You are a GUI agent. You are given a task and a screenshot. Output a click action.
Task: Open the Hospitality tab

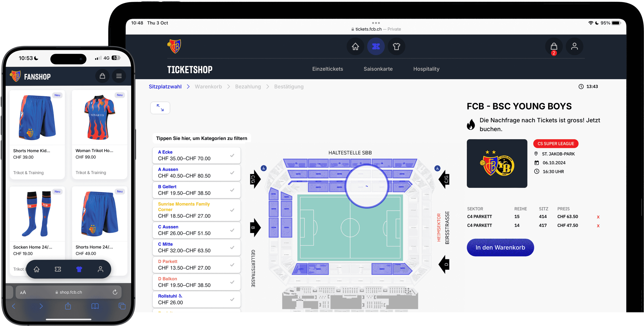pyautogui.click(x=426, y=69)
